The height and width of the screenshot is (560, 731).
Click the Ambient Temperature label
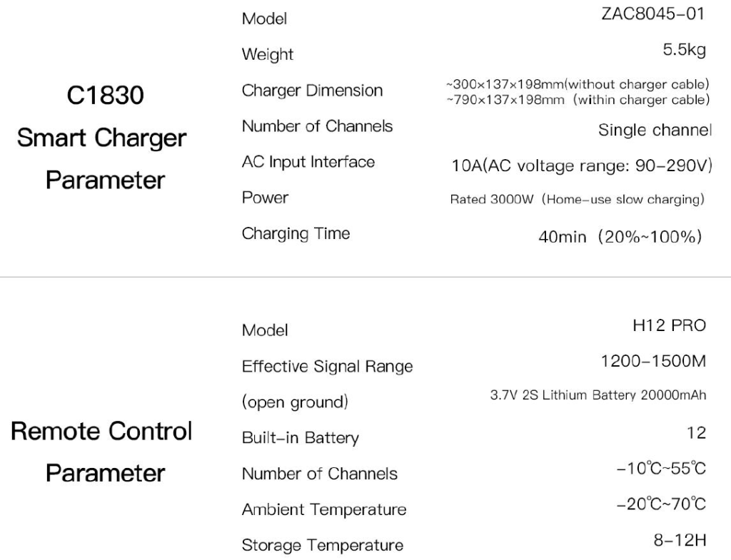323,509
